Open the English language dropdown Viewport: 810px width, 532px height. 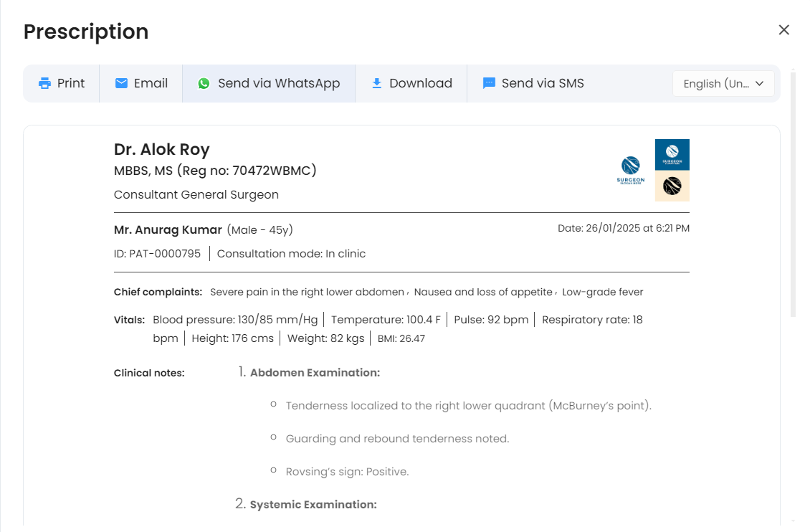click(x=715, y=84)
